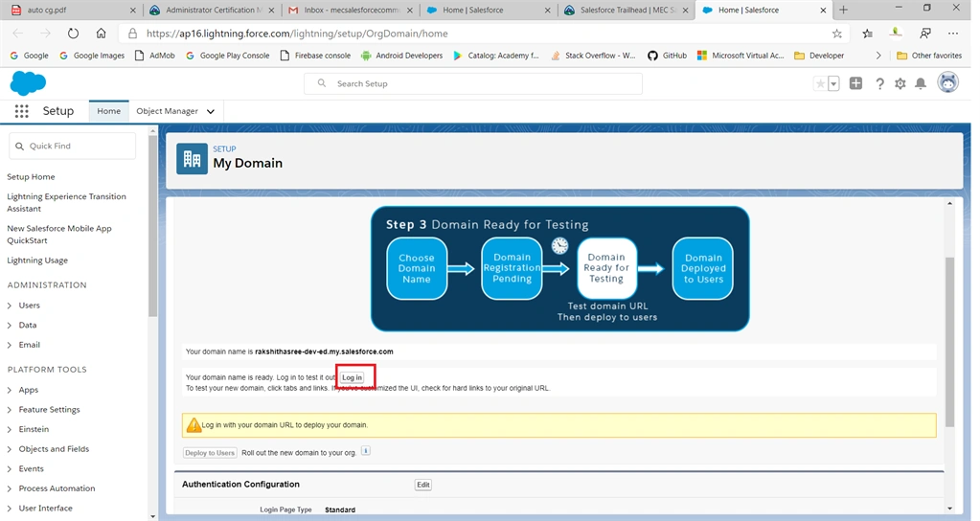
Task: Open the user profile avatar
Action: tap(948, 82)
